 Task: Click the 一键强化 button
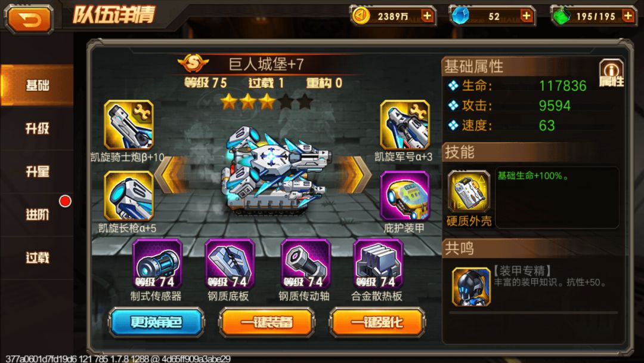coord(377,322)
